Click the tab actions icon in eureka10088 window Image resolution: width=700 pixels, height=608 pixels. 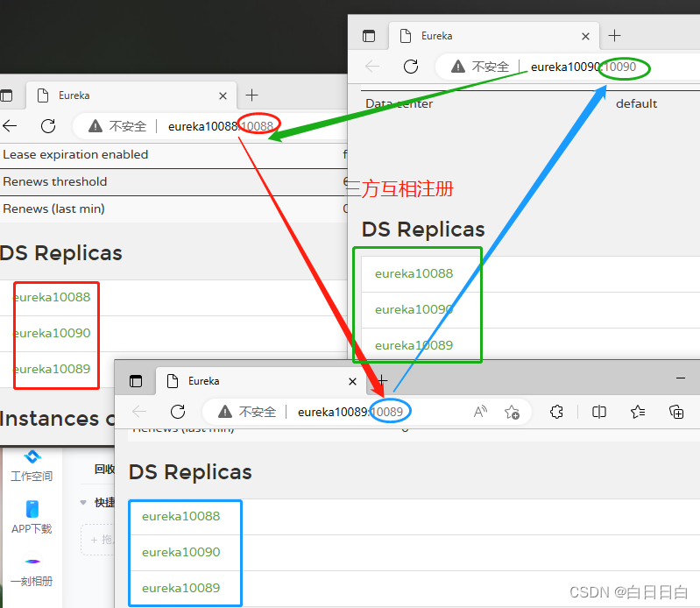pyautogui.click(x=6, y=95)
